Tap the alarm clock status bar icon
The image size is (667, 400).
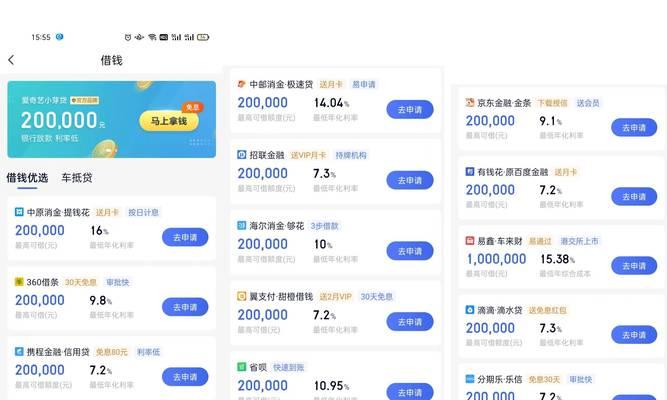click(x=128, y=37)
